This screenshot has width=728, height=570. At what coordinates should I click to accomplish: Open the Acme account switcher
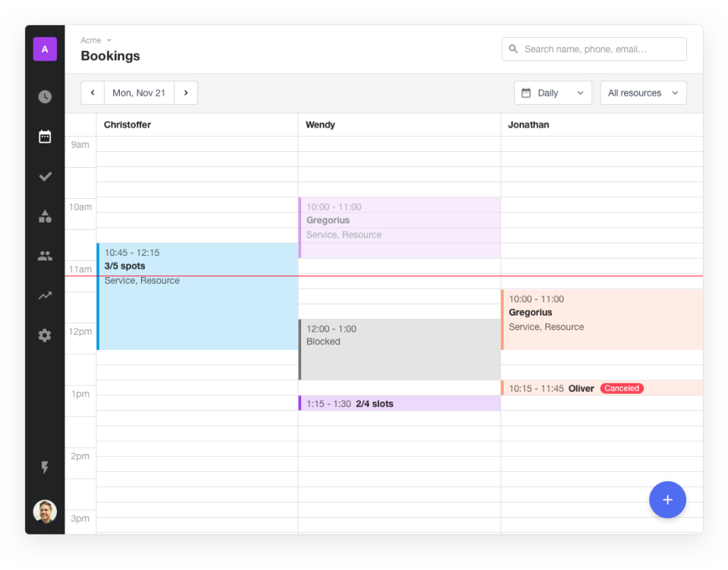click(95, 39)
